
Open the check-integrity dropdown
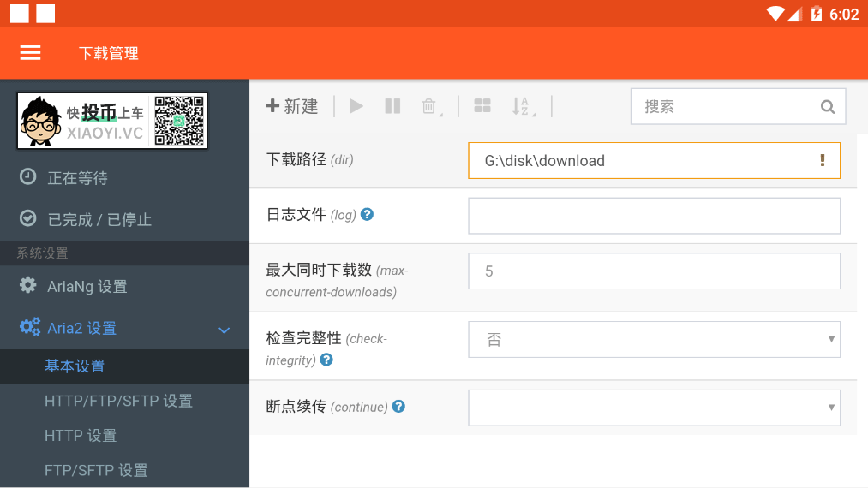(x=654, y=339)
